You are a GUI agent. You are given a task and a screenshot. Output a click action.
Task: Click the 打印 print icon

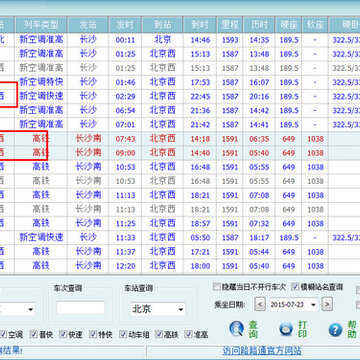click(x=286, y=329)
